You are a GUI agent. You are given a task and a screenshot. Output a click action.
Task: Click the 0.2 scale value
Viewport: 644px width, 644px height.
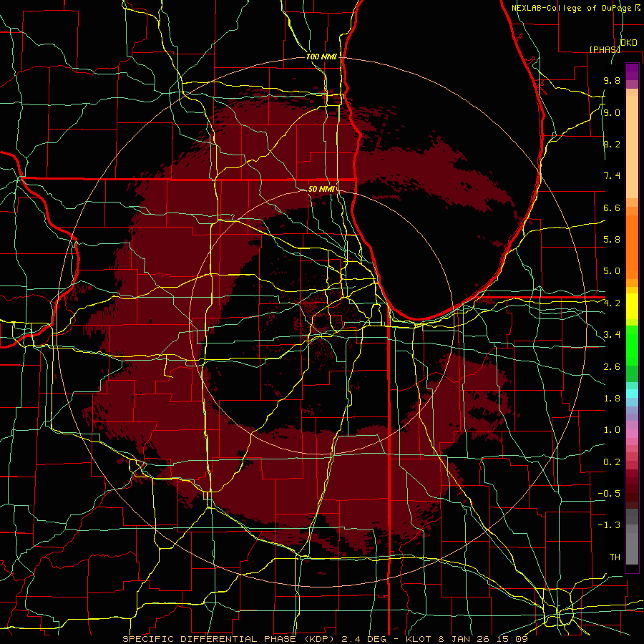click(x=612, y=462)
